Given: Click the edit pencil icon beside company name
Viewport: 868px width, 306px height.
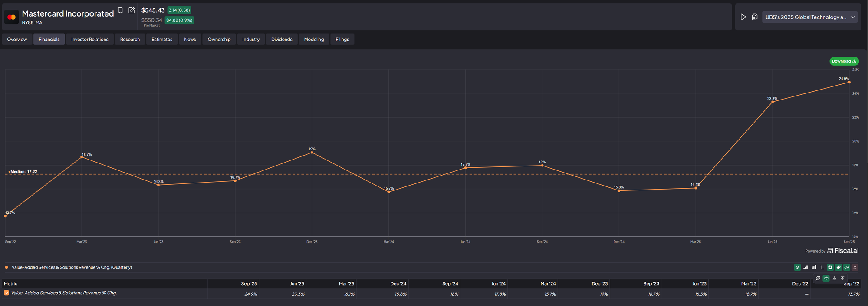Looking at the screenshot, I should point(132,10).
